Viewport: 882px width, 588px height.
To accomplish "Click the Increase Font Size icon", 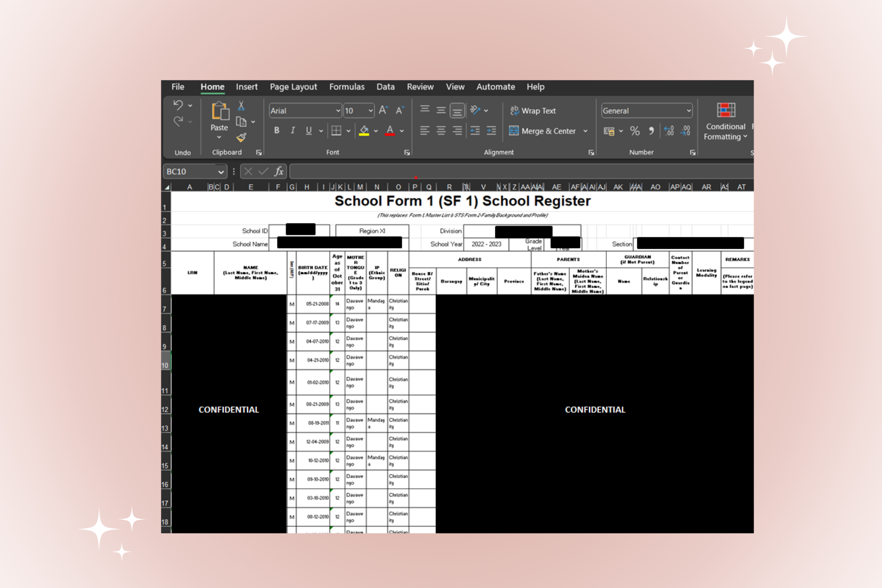I will [383, 110].
